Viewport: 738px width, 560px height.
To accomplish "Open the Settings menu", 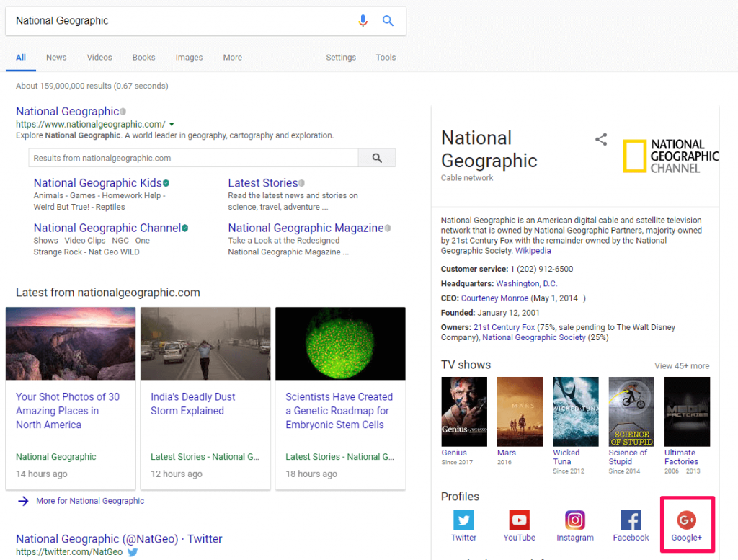I will 341,58.
